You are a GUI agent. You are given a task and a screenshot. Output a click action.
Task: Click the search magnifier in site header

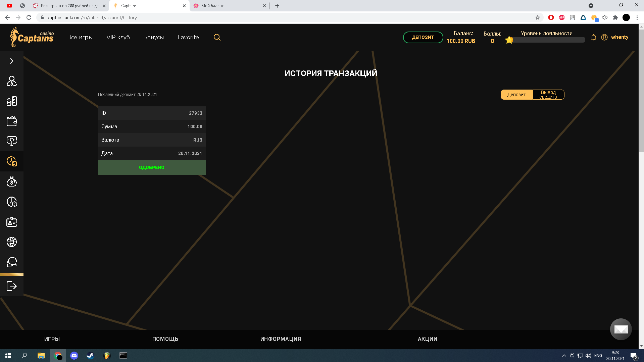pyautogui.click(x=217, y=37)
